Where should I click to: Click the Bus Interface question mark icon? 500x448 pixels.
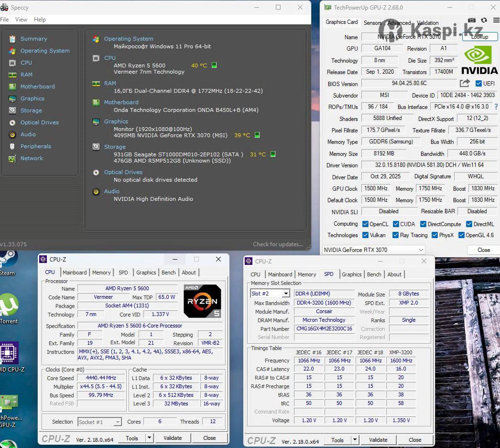496,107
